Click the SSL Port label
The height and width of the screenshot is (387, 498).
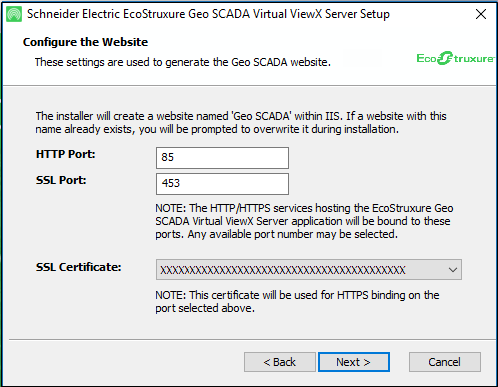61,180
